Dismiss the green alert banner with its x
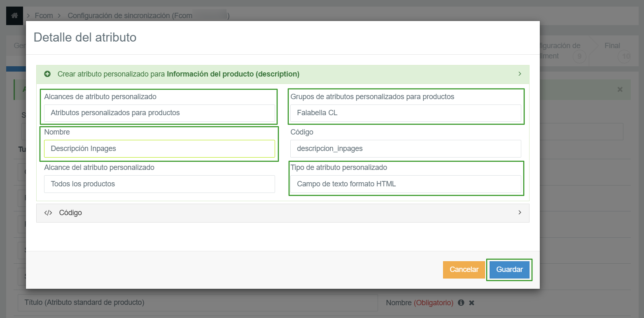Screen dimensions: 644x318 620,89
